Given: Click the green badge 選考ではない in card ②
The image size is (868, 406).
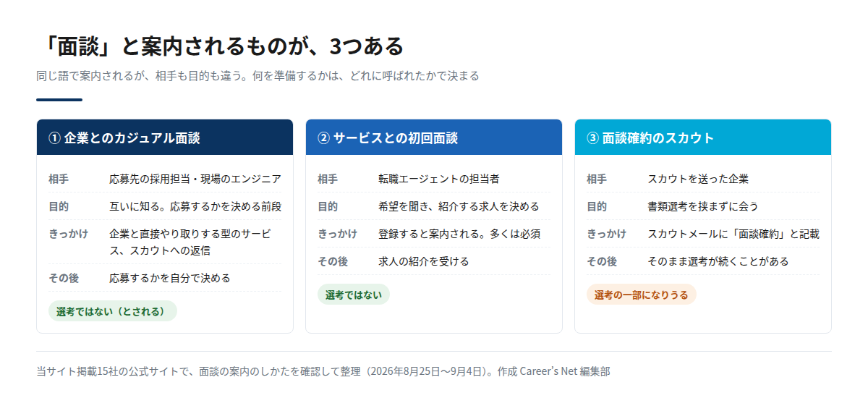Looking at the screenshot, I should [x=354, y=295].
